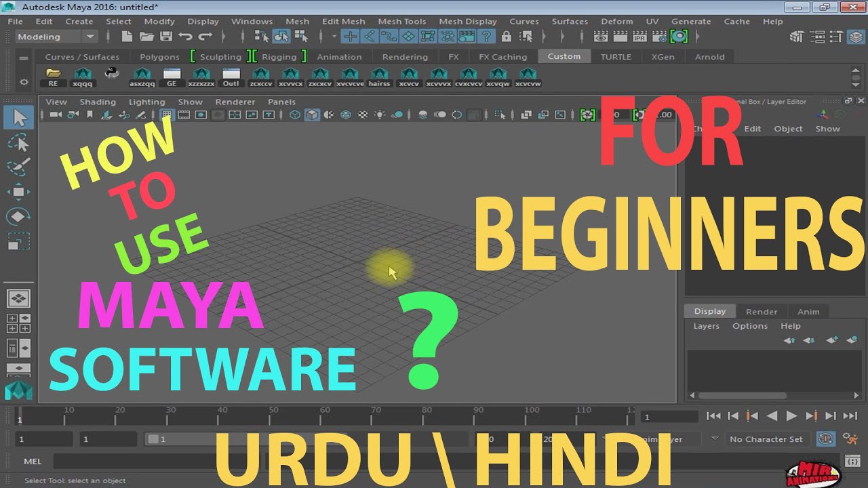Toggle the viewport Grid display button

pos(167,115)
